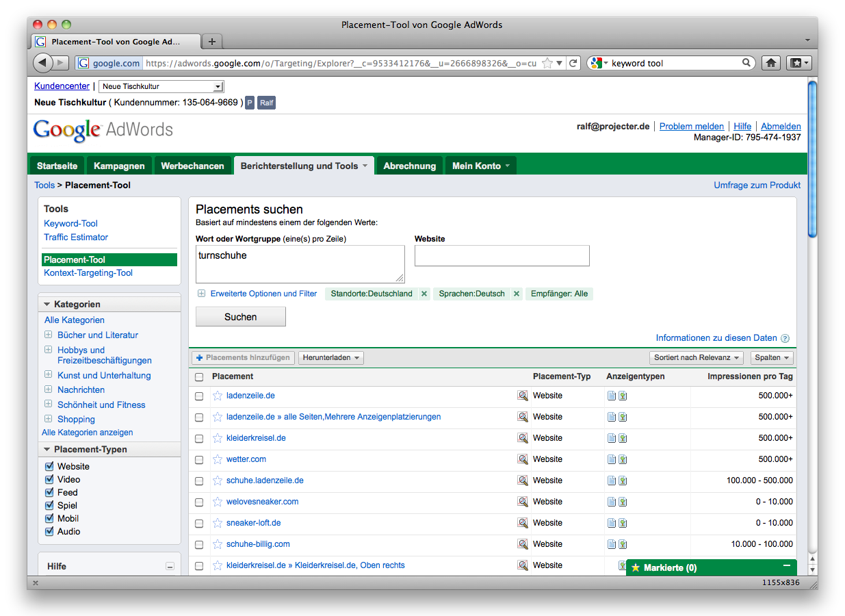Open the Herunterladen dropdown
Viewport: 845px width, 616px height.
[331, 358]
